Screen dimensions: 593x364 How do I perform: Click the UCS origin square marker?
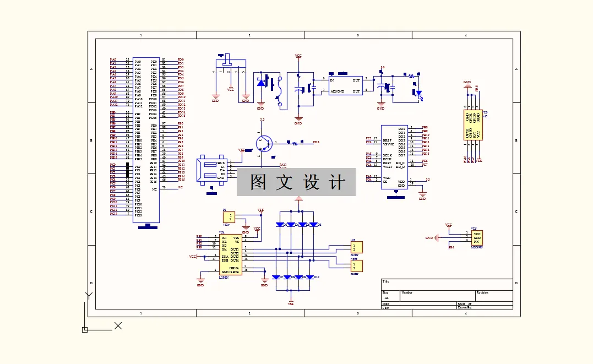pos(85,330)
